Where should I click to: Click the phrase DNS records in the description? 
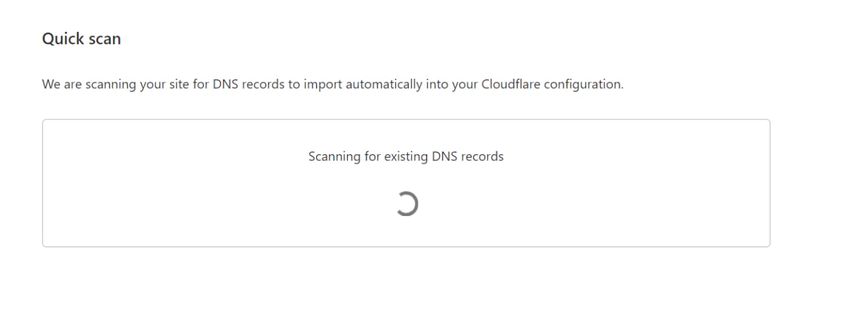pyautogui.click(x=248, y=85)
